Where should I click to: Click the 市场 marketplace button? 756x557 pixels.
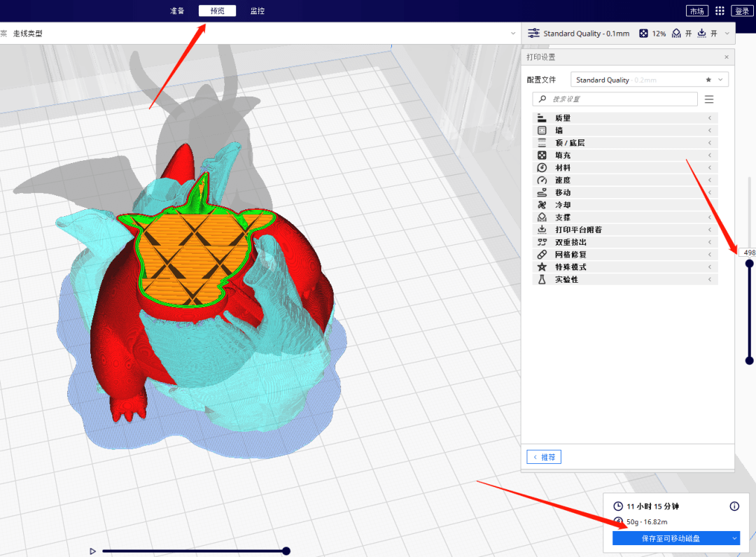click(x=696, y=10)
